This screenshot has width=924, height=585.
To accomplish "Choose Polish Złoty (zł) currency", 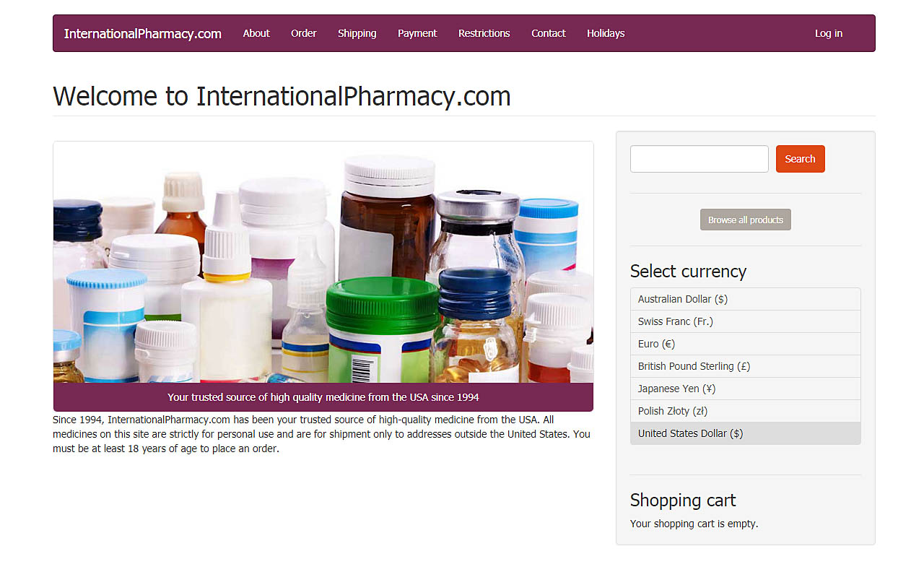I will 746,411.
